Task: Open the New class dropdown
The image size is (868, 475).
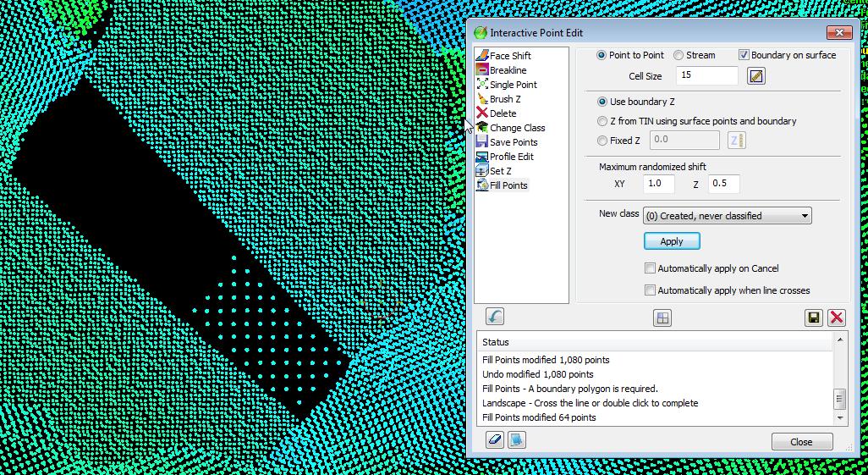Action: [727, 216]
